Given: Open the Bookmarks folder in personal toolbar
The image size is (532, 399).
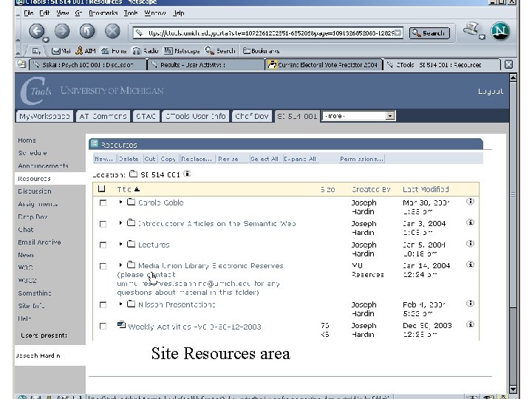Looking at the screenshot, I should [261, 51].
